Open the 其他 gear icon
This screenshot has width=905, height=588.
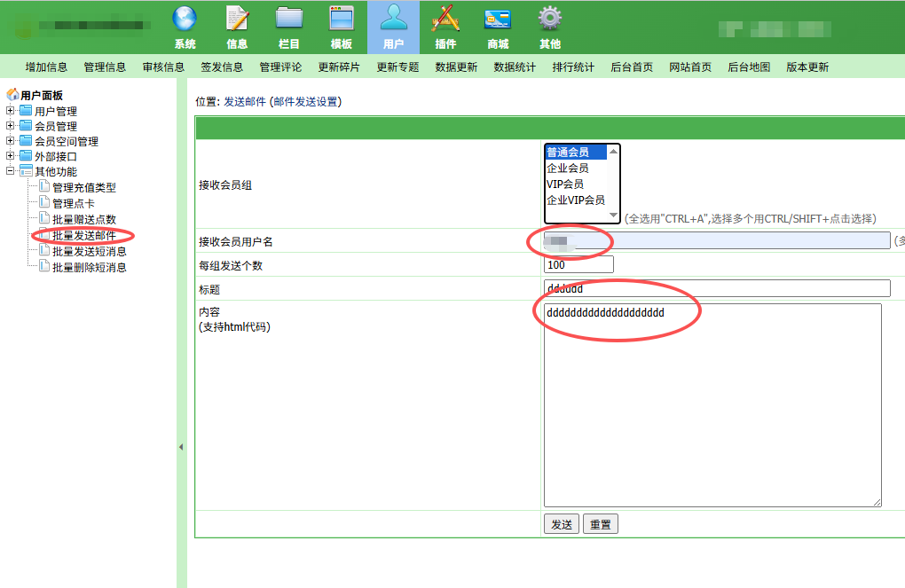coord(550,19)
